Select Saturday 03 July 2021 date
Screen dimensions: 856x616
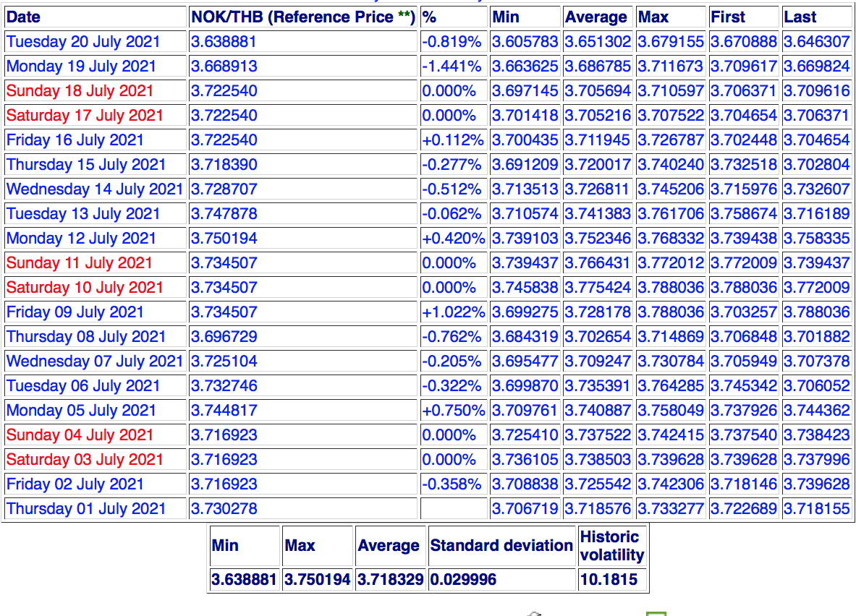(85, 460)
